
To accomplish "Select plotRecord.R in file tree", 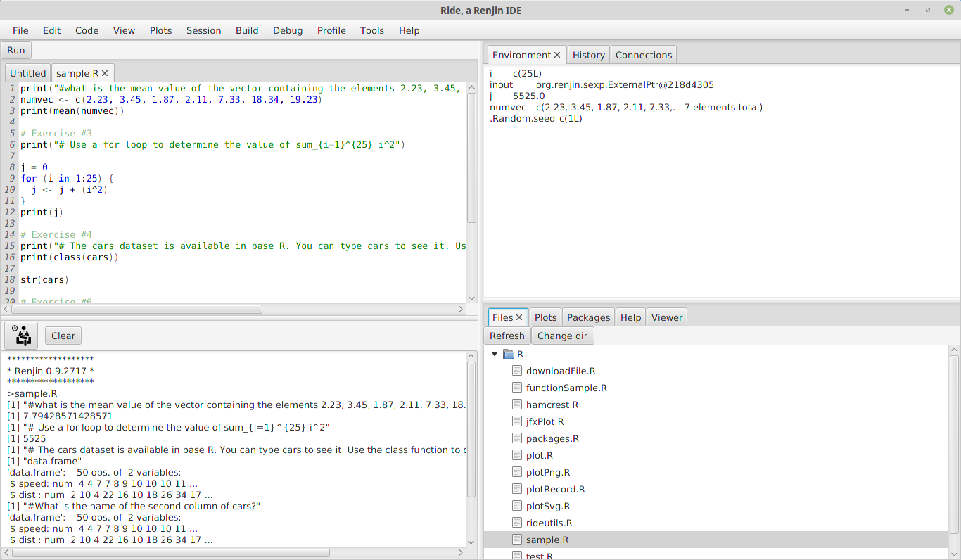I will 555,489.
